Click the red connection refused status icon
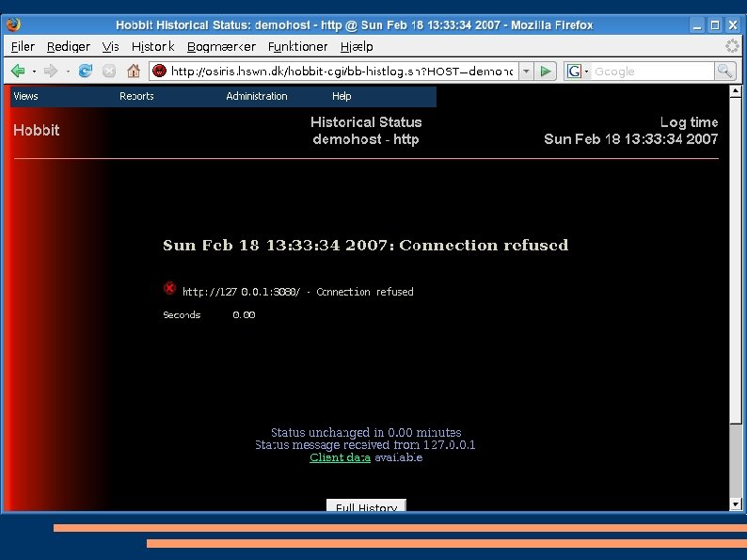The image size is (747, 560). [169, 288]
